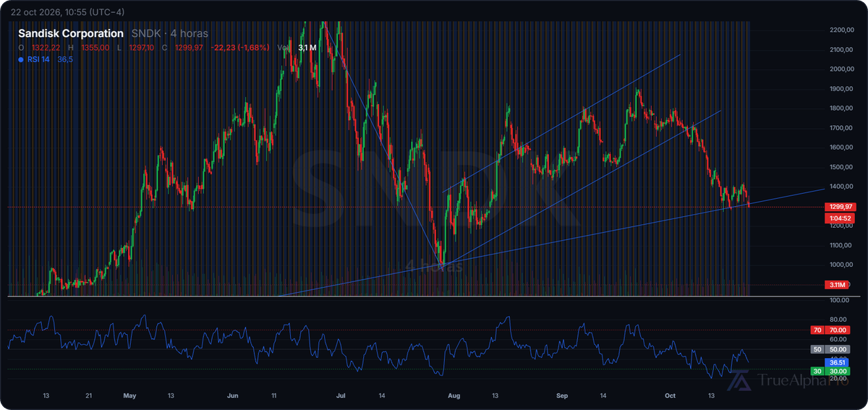868x410 pixels.
Task: Click the RSI reading 36,5 in legend
Action: click(66, 59)
